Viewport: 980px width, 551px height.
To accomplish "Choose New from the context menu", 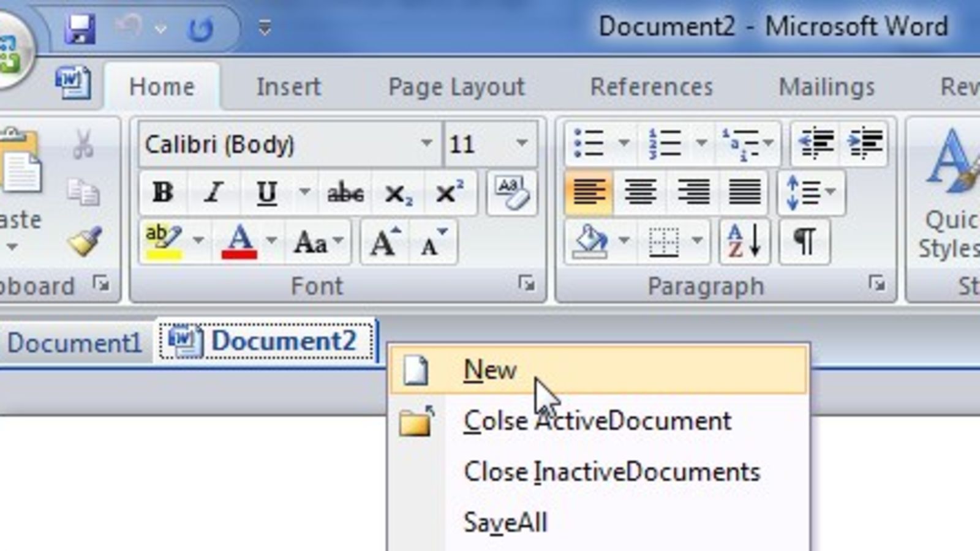I will pyautogui.click(x=598, y=370).
